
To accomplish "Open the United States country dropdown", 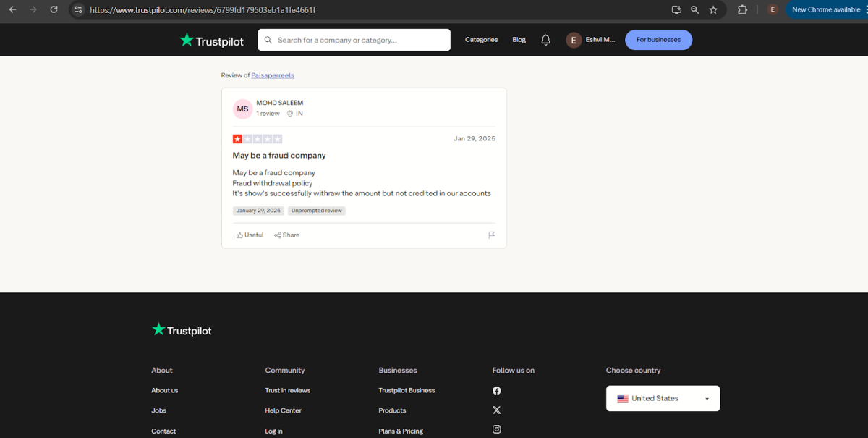I will [x=663, y=398].
